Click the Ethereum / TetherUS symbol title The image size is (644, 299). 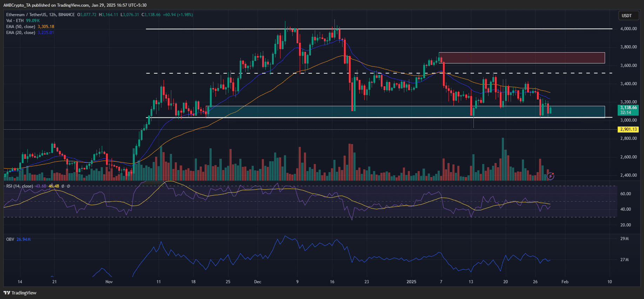[40, 15]
